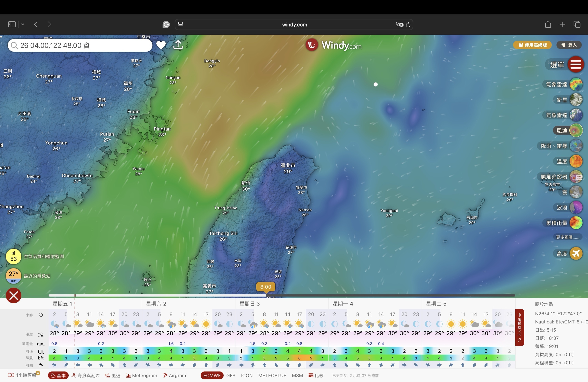Click the share icon beside search box
The height and width of the screenshot is (382, 588).
(178, 45)
